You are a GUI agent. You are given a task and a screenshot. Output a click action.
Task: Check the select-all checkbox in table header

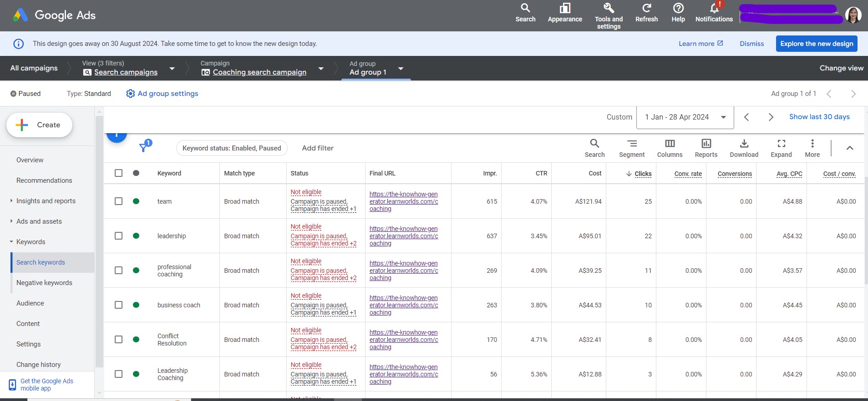pyautogui.click(x=119, y=173)
